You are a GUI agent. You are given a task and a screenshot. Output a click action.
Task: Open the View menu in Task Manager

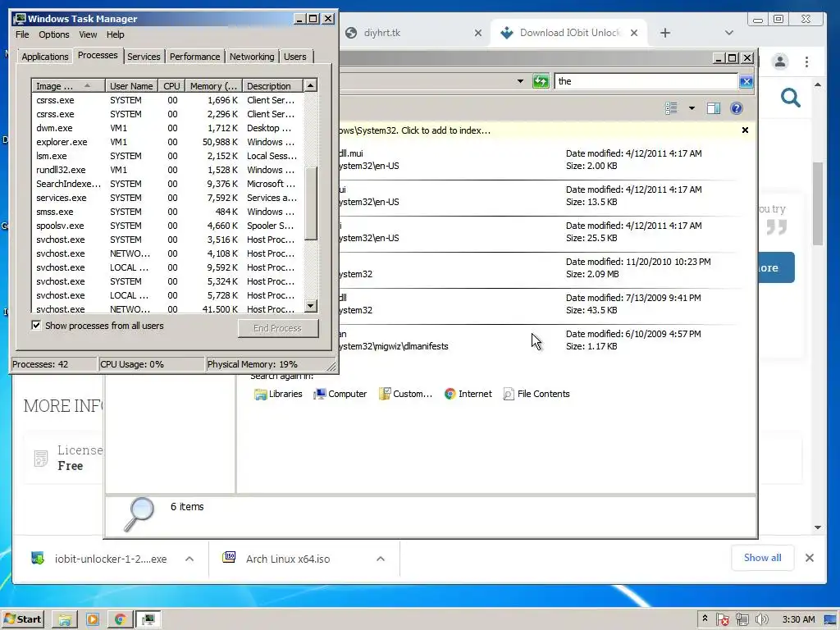point(88,34)
